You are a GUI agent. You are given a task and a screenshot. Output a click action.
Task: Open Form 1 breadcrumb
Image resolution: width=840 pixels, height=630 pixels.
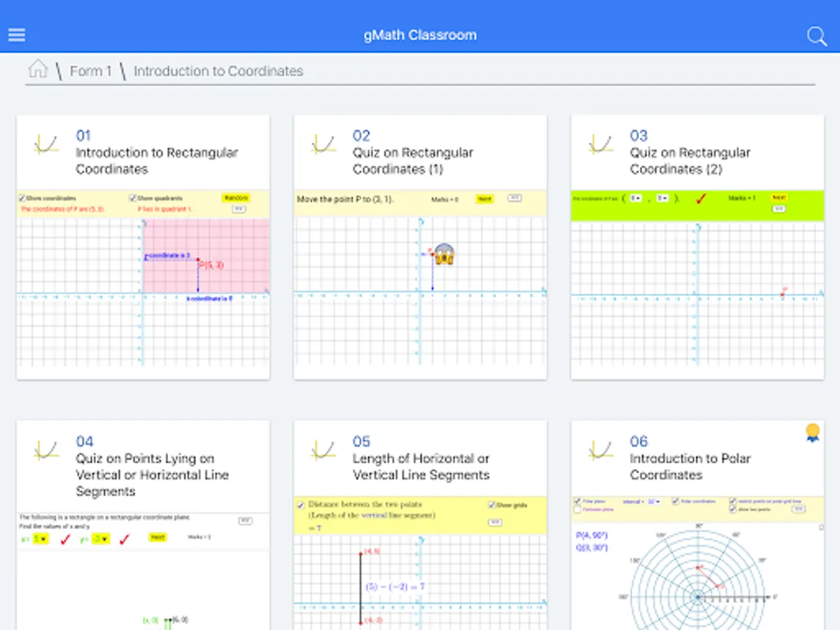(x=91, y=71)
